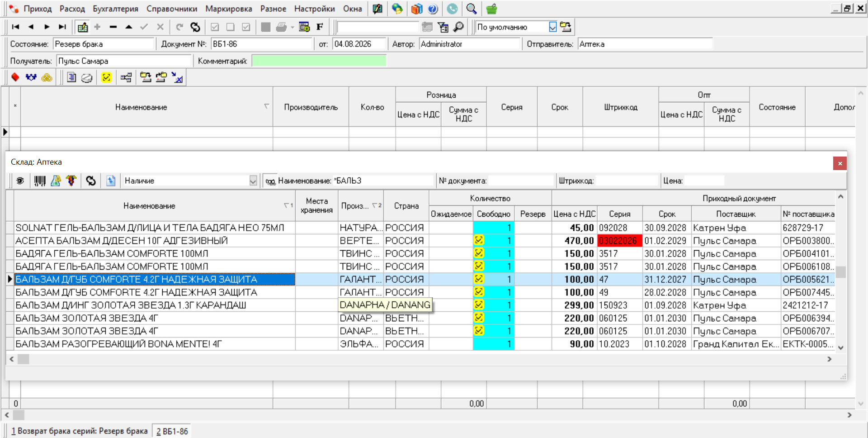
Task: Click the Страна column header
Action: tap(406, 206)
